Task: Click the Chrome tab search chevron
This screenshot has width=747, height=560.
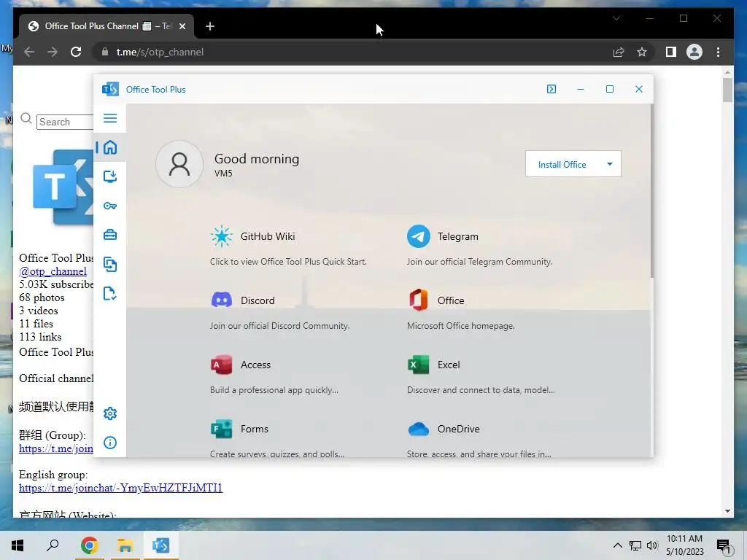Action: [616, 18]
